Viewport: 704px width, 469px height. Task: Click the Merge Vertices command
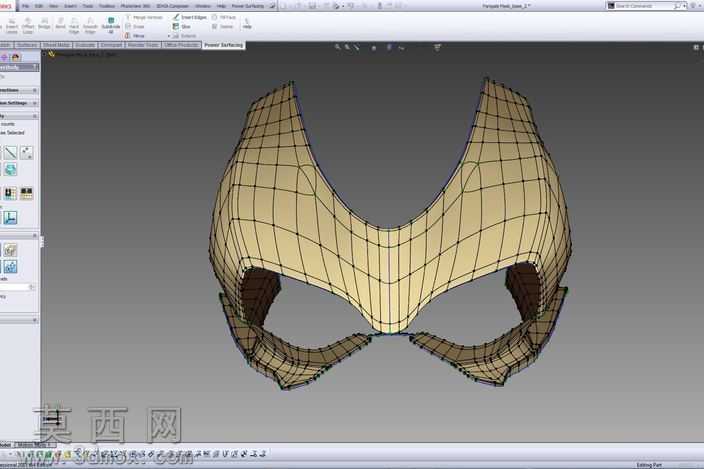[x=144, y=17]
